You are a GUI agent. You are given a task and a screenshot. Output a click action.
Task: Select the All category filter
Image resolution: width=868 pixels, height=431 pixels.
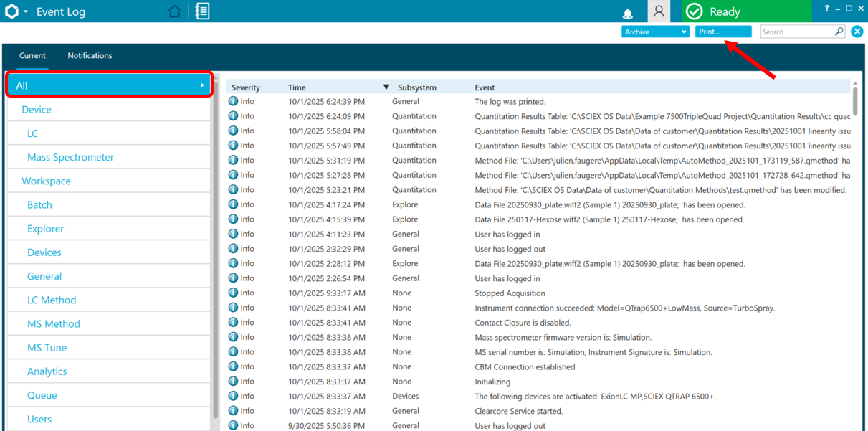(x=109, y=85)
